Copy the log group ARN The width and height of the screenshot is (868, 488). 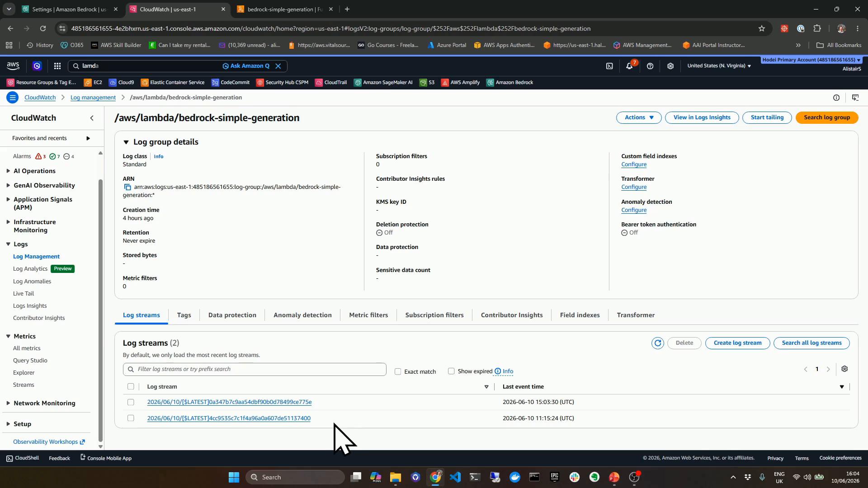pos(127,187)
